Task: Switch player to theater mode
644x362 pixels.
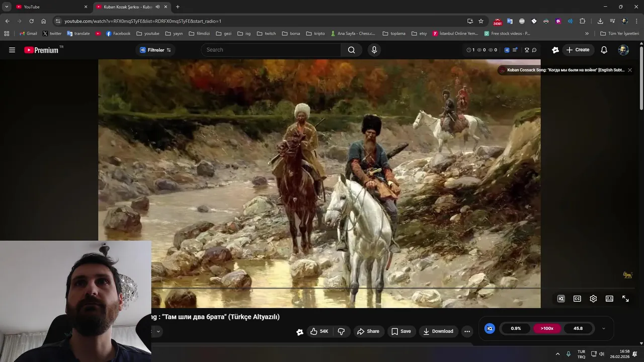Action: tap(609, 299)
